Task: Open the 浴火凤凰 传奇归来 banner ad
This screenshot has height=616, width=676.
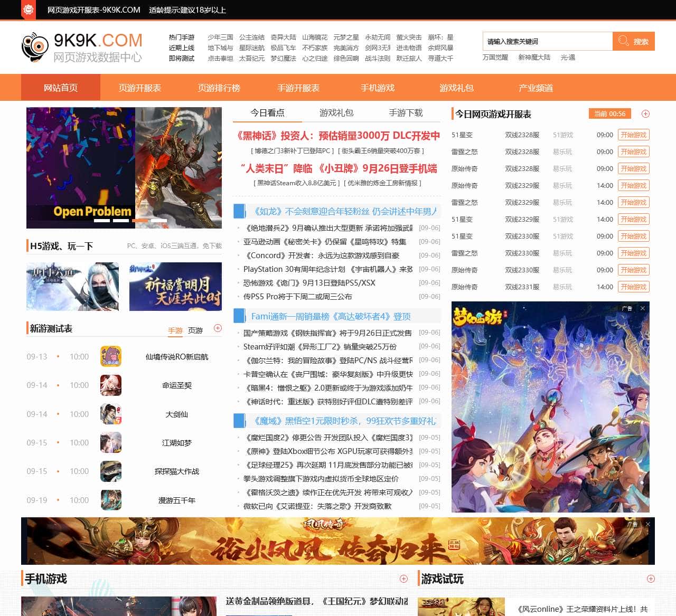Action: [x=338, y=541]
